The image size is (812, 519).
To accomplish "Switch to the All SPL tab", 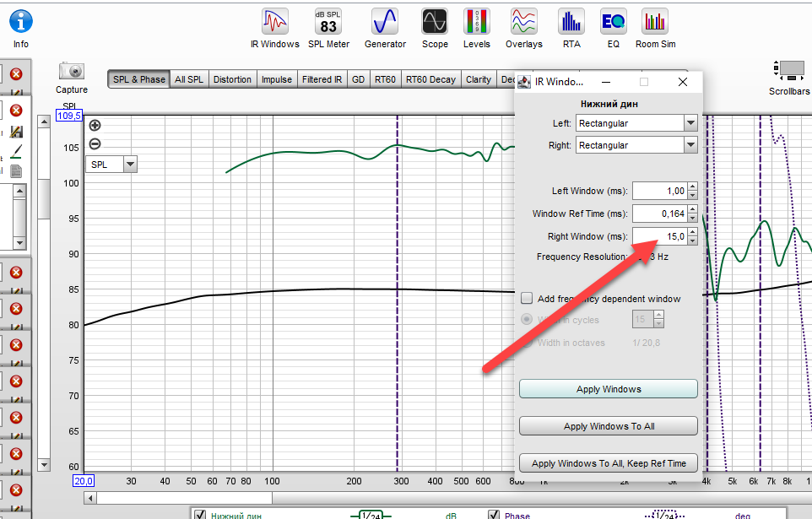I will point(189,79).
